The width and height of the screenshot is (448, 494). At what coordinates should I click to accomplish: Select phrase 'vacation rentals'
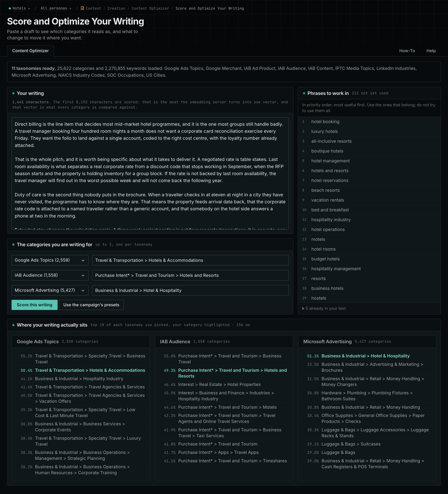[369, 200]
